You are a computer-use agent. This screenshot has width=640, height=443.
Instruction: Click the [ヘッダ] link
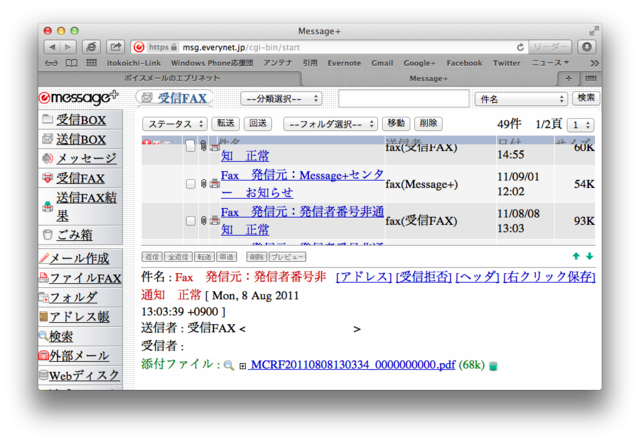[477, 277]
